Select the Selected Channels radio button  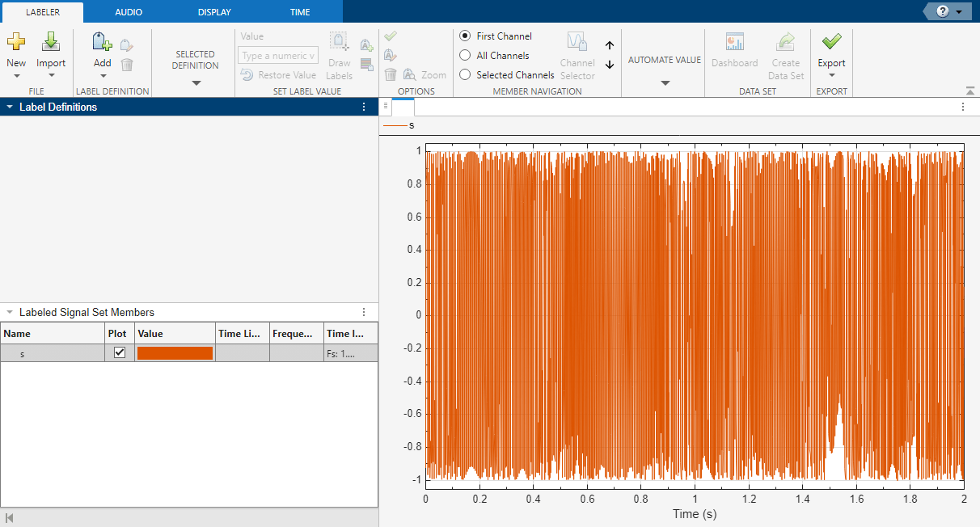point(465,74)
